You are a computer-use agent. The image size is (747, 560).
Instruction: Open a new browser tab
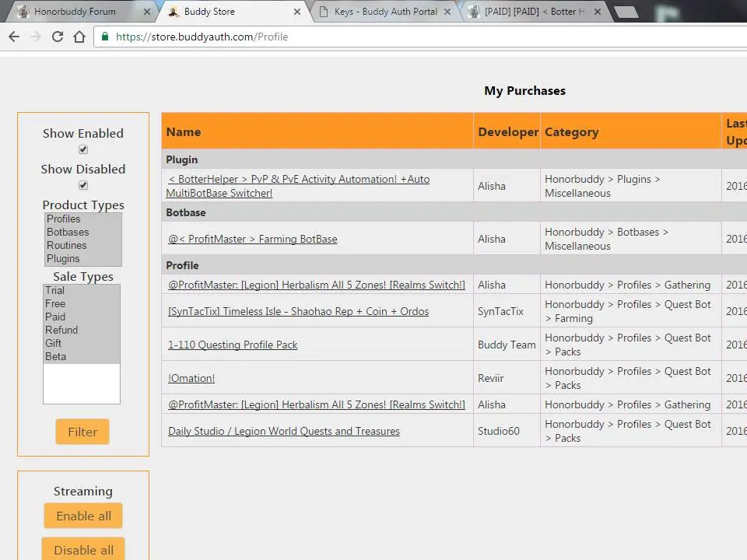pyautogui.click(x=626, y=12)
